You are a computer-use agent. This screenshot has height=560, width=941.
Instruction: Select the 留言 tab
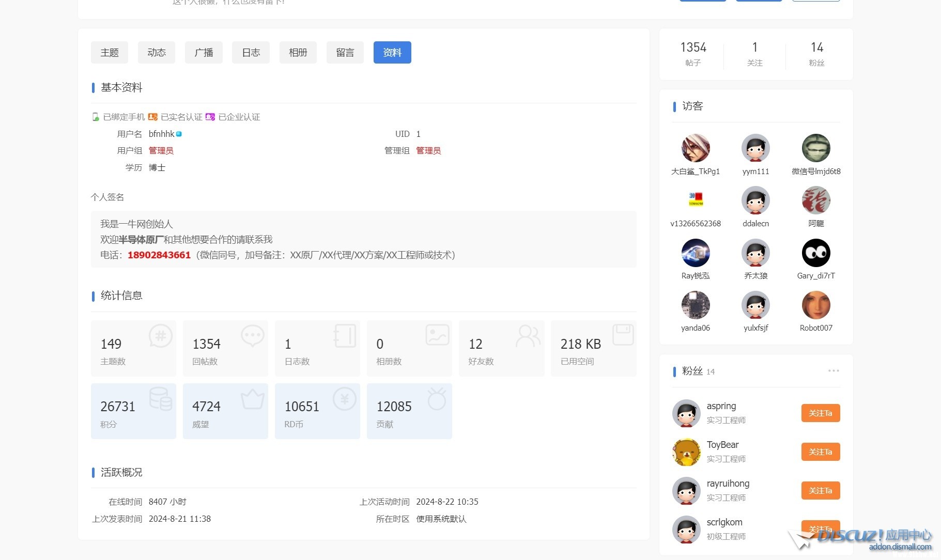coord(345,53)
